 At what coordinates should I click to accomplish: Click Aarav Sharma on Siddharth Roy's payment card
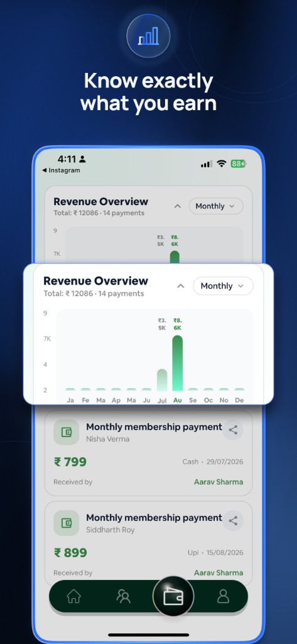click(x=219, y=572)
